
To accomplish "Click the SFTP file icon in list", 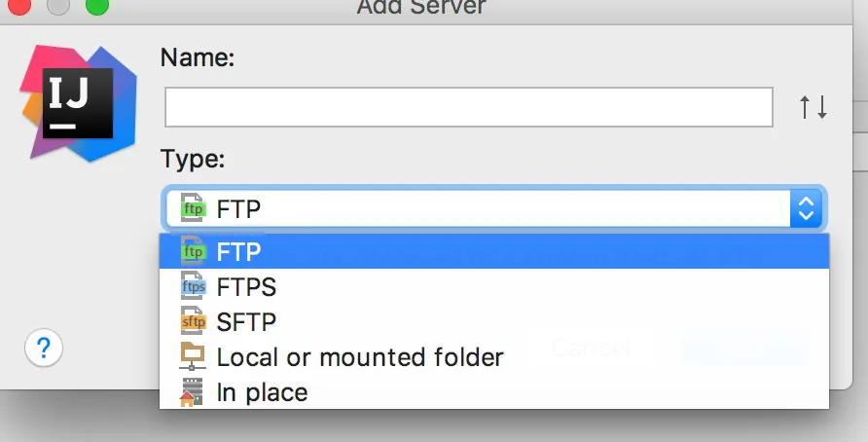I will [193, 321].
